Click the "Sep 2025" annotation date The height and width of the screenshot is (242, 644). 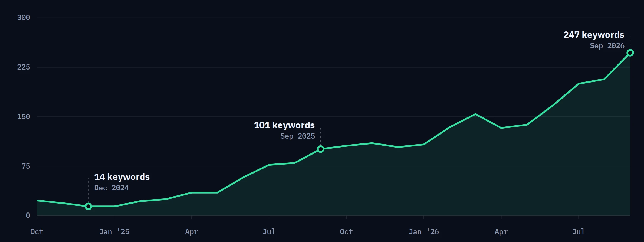(x=298, y=136)
